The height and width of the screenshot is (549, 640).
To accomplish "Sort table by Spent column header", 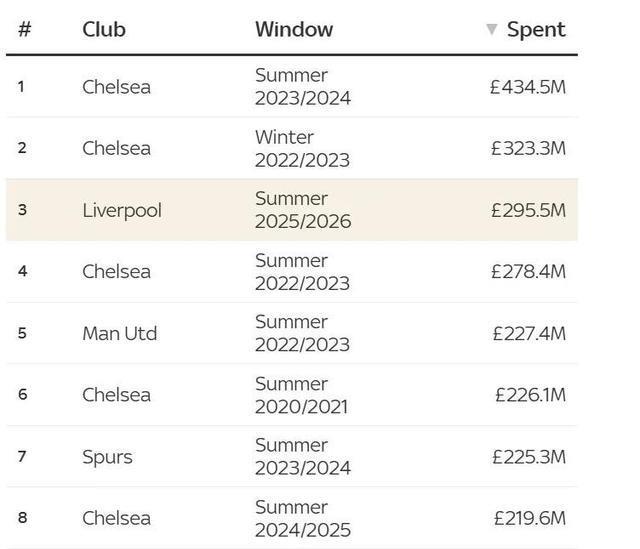I will [536, 30].
